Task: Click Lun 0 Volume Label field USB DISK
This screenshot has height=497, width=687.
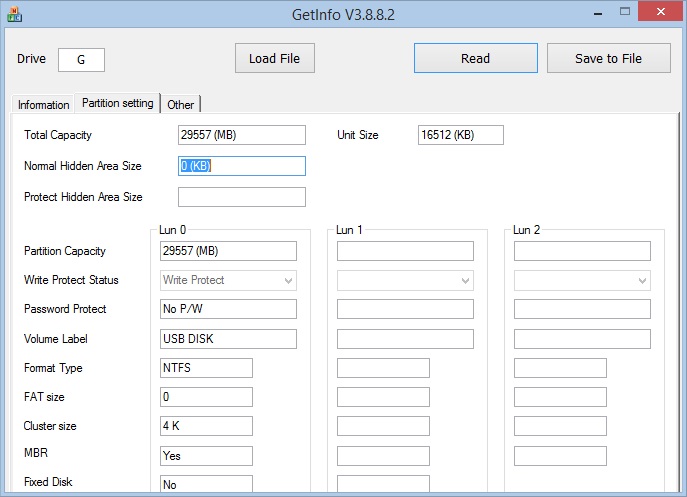Action: pyautogui.click(x=228, y=339)
